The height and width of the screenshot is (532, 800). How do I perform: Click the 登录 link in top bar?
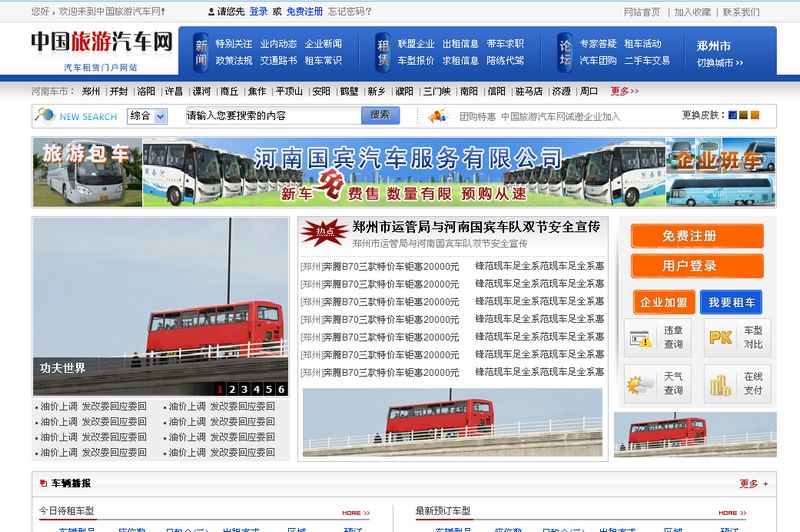click(x=258, y=12)
